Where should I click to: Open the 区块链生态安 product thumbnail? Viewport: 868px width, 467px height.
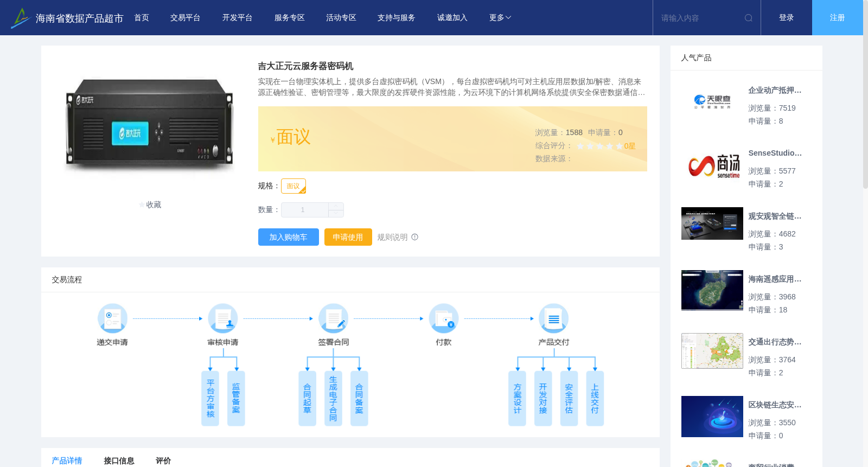(x=712, y=417)
